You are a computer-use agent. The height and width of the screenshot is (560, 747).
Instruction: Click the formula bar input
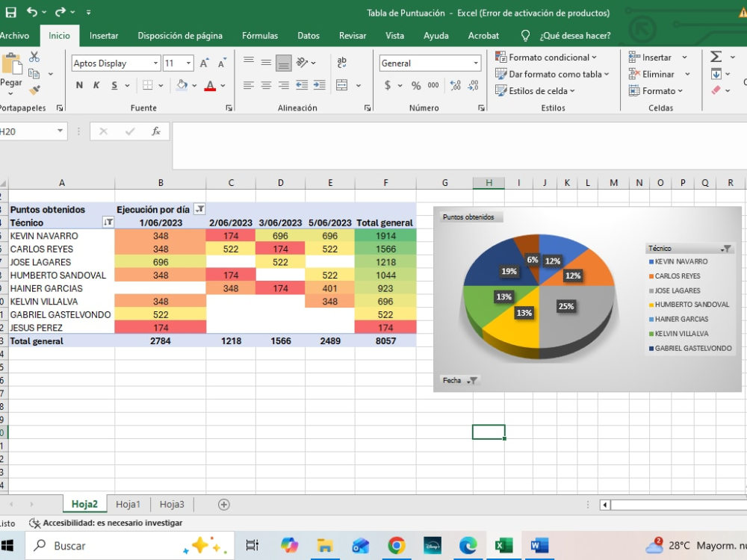[x=459, y=146]
